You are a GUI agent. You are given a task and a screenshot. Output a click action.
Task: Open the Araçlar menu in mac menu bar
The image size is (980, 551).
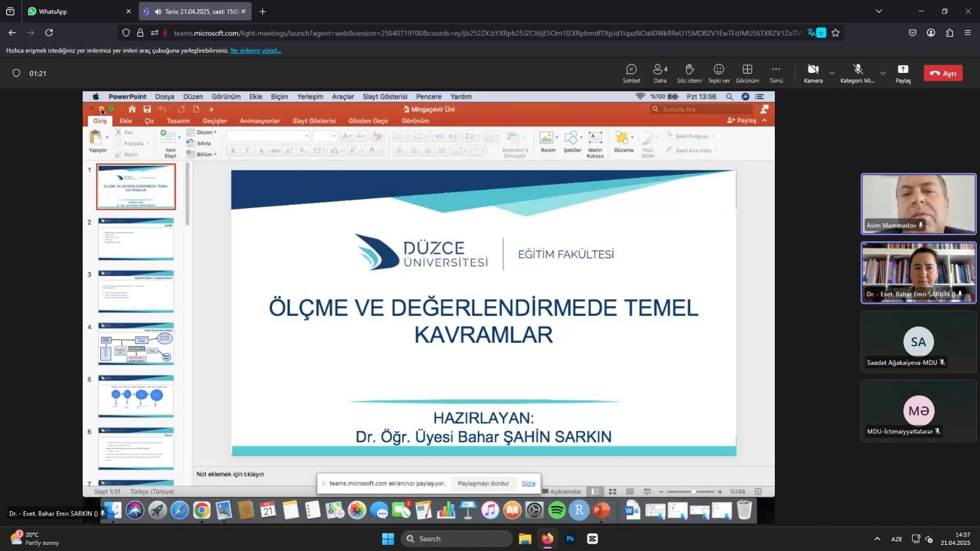[x=343, y=97]
